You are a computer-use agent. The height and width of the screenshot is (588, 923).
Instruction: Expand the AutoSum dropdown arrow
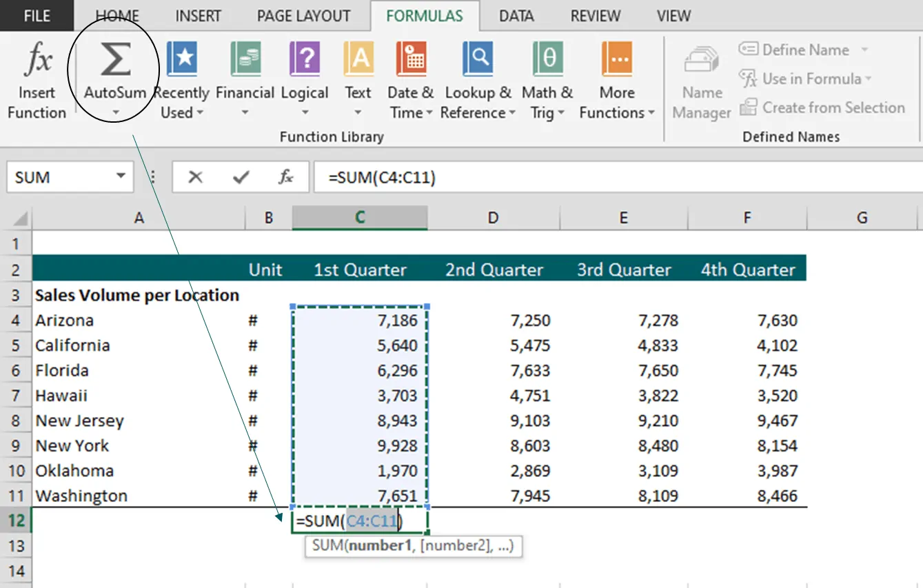[x=116, y=112]
